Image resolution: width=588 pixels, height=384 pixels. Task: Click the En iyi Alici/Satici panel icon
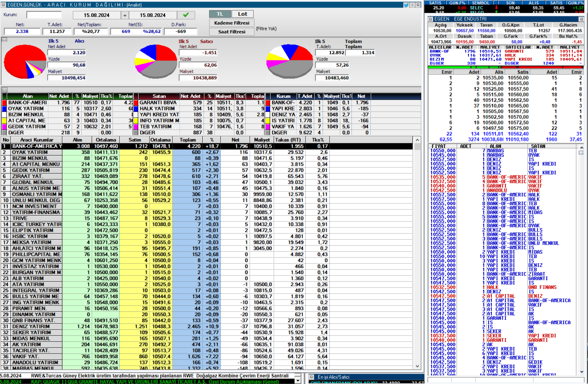pyautogui.click(x=311, y=377)
